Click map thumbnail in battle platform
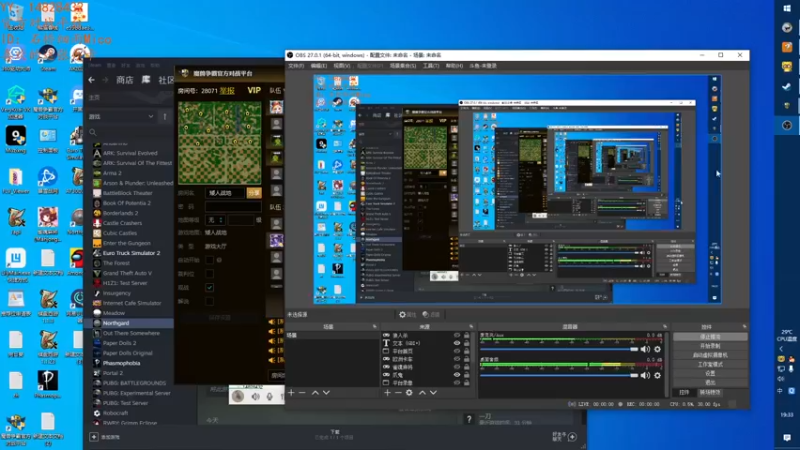 pos(219,142)
